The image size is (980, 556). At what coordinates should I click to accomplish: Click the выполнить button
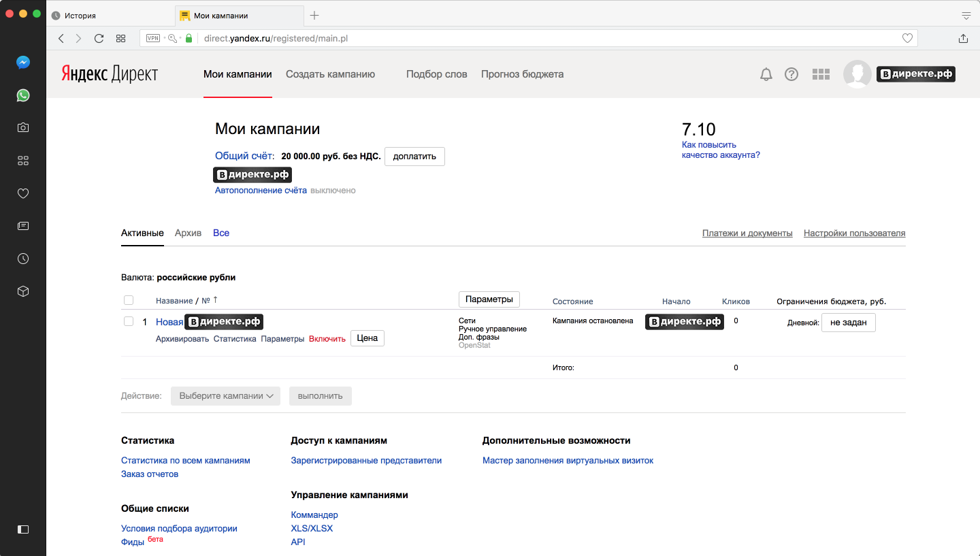click(320, 396)
